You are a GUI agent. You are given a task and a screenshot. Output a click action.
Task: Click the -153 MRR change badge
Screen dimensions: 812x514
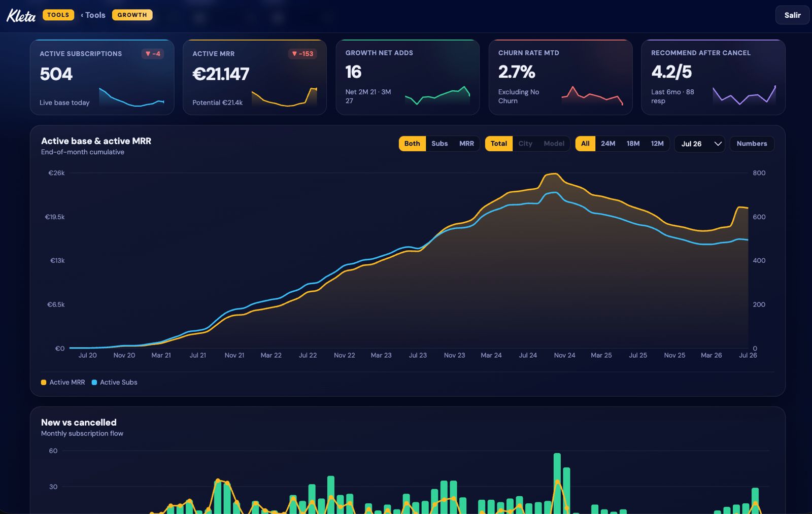pos(302,54)
